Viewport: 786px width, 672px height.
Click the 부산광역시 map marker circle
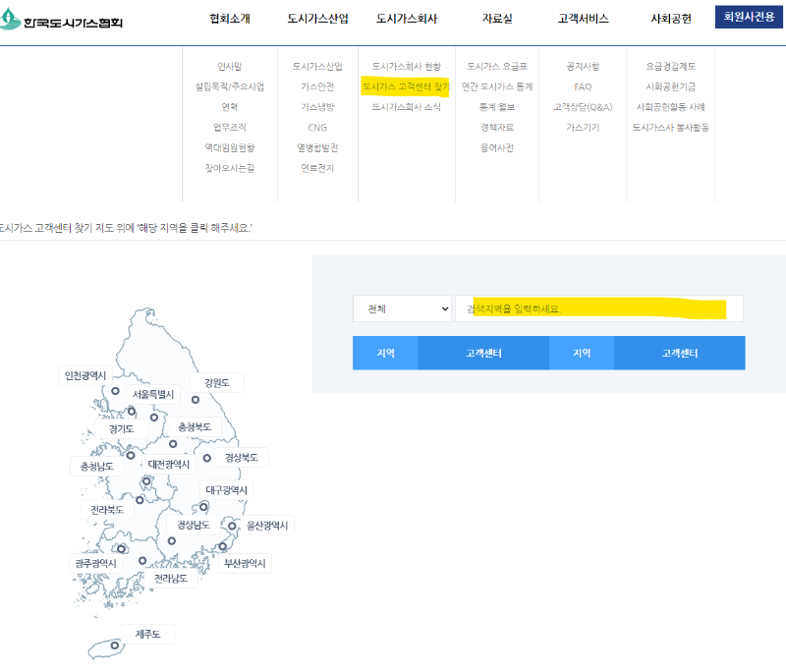pos(223,546)
